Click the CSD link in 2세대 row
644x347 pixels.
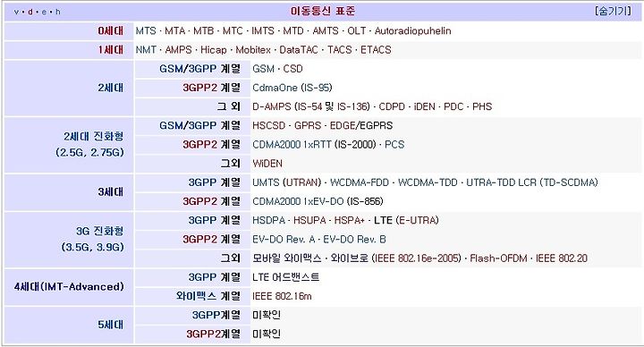pos(292,69)
